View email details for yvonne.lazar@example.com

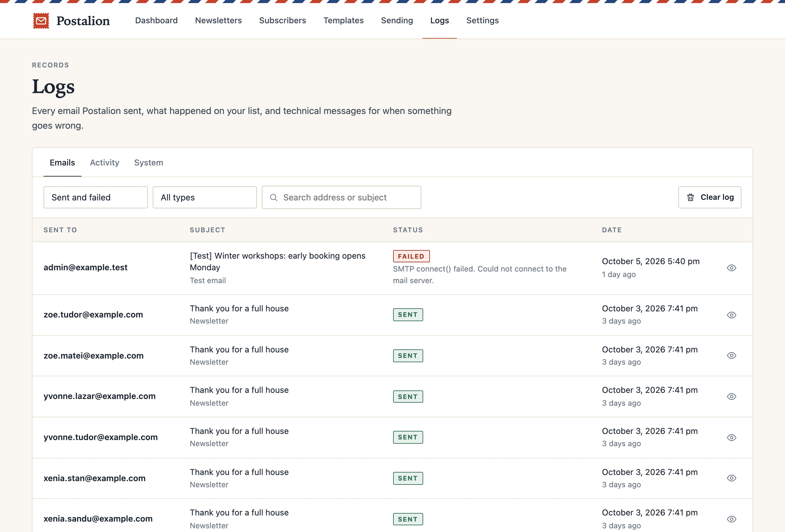coord(731,397)
